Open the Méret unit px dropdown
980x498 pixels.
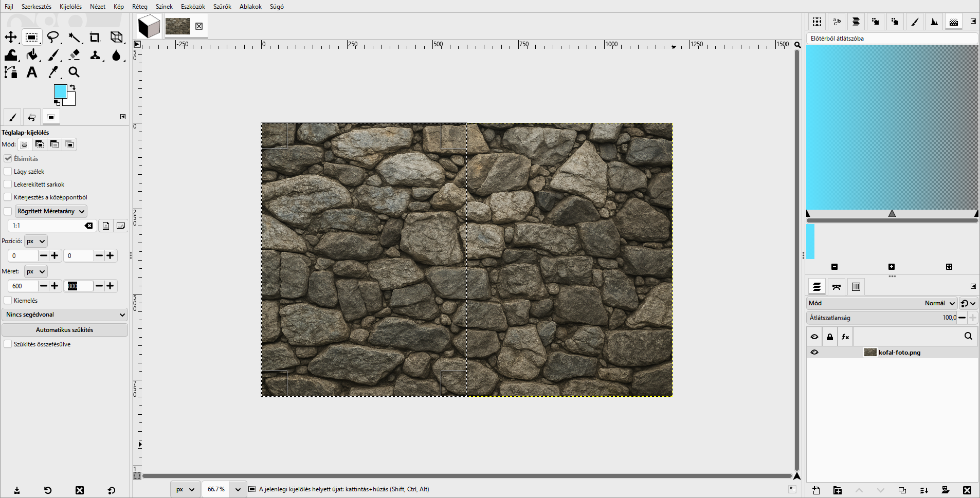tap(35, 271)
